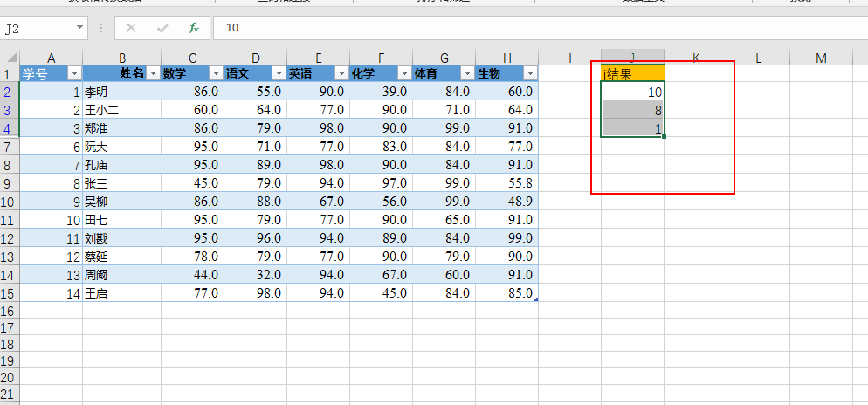Click the 结果 header cell
868x405 pixels.
point(632,73)
